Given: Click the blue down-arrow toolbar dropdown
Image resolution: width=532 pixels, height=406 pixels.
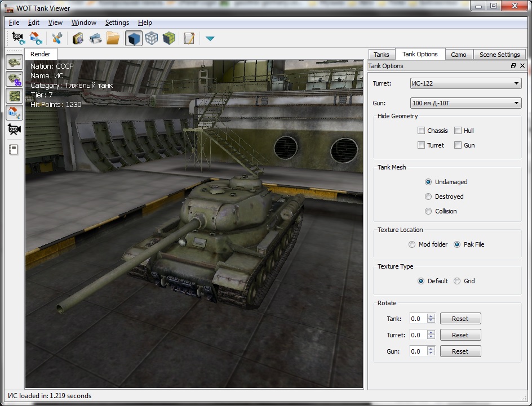Looking at the screenshot, I should (x=210, y=39).
